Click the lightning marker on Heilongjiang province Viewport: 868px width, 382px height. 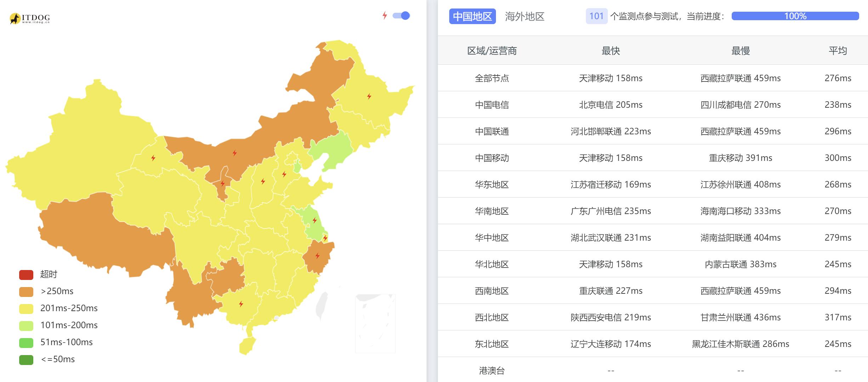coord(369,96)
